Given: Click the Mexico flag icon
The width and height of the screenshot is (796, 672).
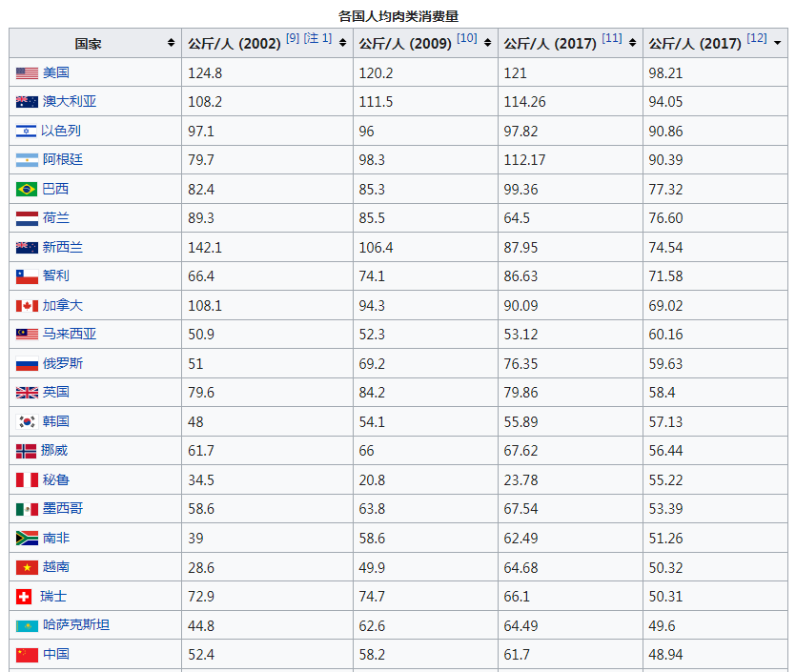Looking at the screenshot, I should pos(27,509).
